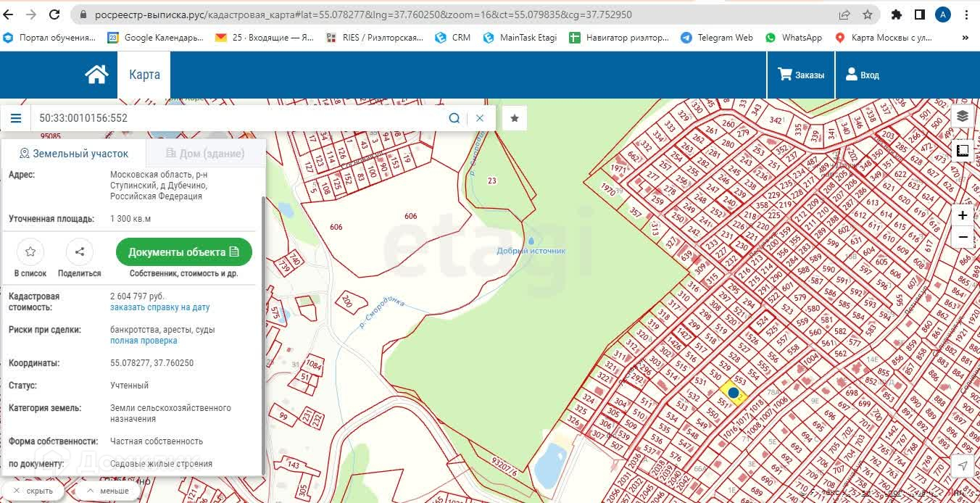This screenshot has width=980, height=503.
Task: Collapse the info panel with 'скрыть'
Action: 34,491
